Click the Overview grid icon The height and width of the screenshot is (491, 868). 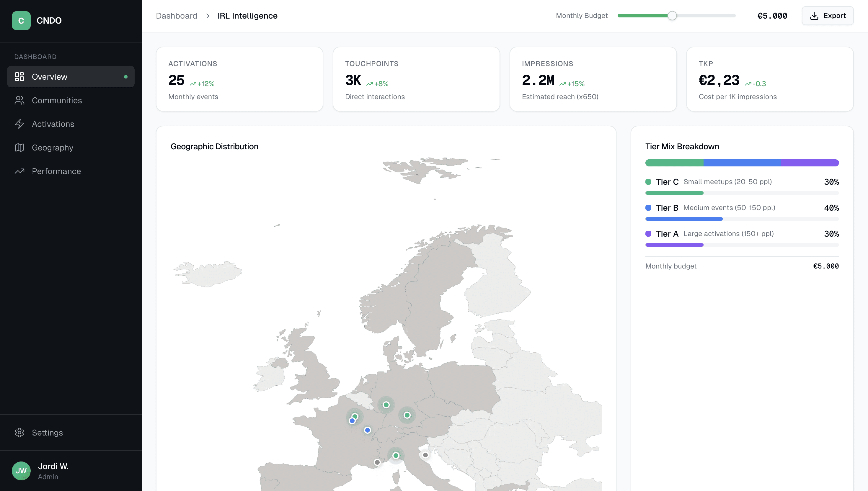click(19, 77)
